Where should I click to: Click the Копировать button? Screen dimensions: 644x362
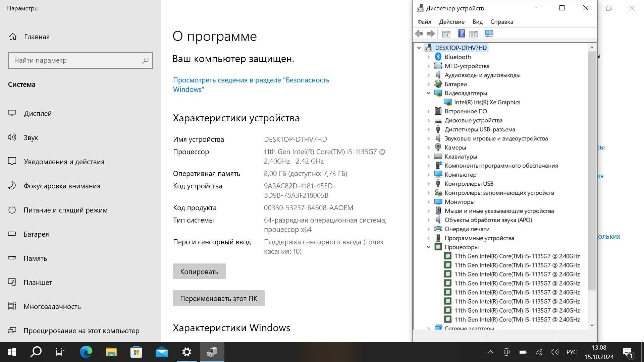(199, 271)
